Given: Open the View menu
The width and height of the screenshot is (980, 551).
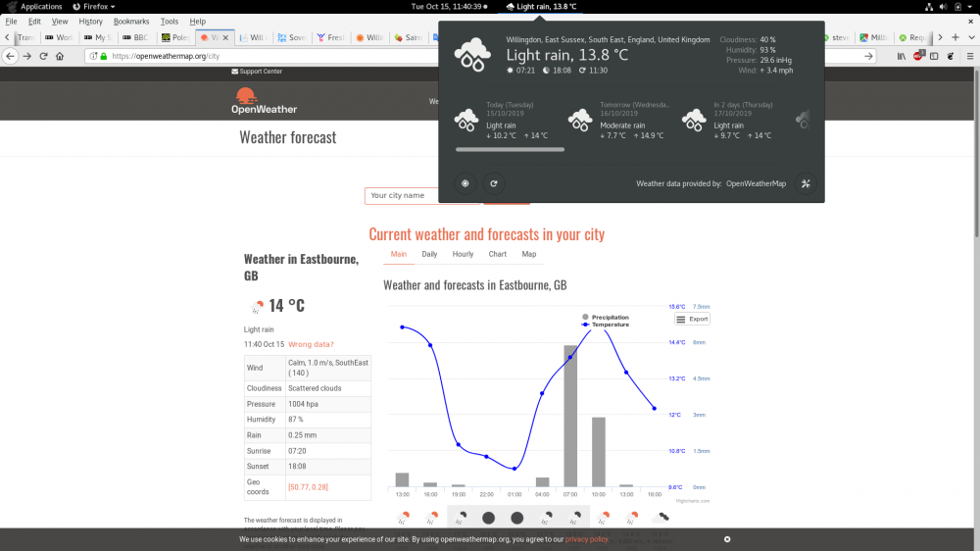Looking at the screenshot, I should pos(60,22).
